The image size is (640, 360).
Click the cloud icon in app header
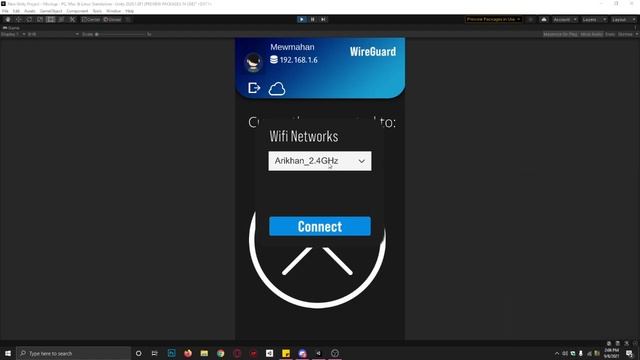(277, 89)
